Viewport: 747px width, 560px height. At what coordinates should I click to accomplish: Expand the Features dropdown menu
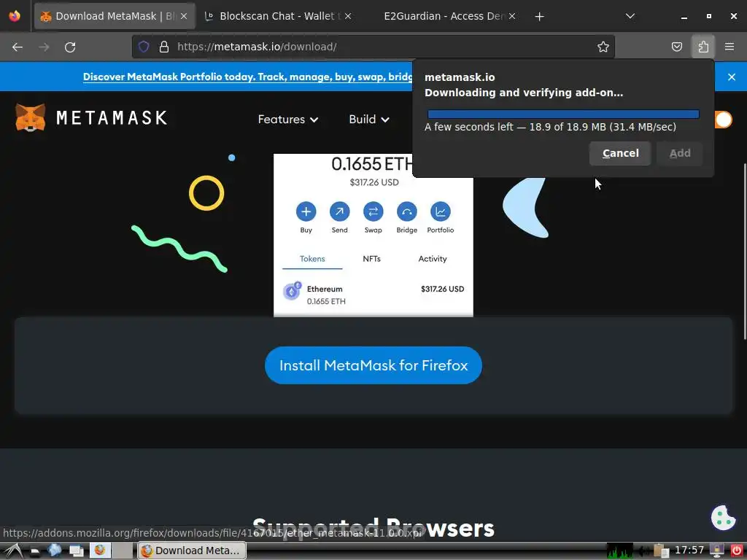(x=287, y=120)
